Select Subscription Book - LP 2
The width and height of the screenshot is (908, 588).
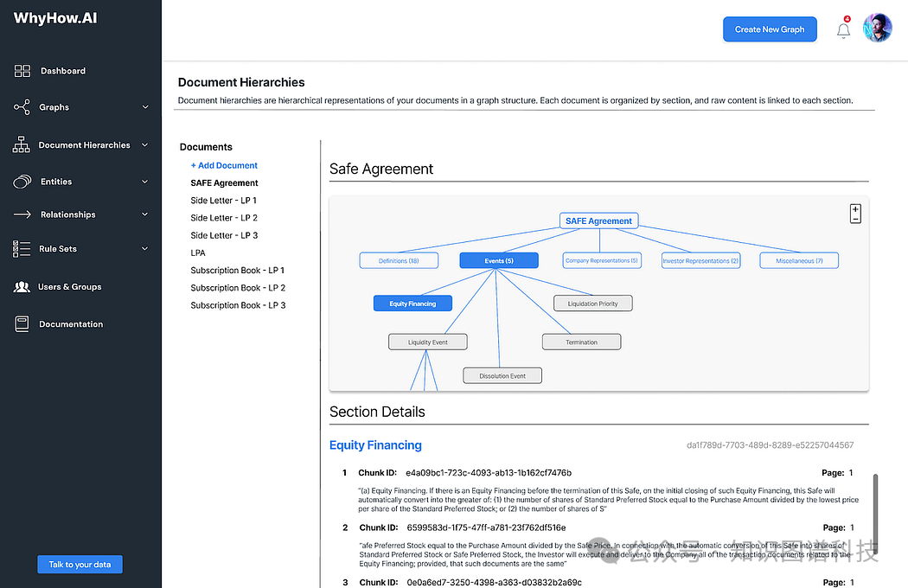tap(238, 288)
